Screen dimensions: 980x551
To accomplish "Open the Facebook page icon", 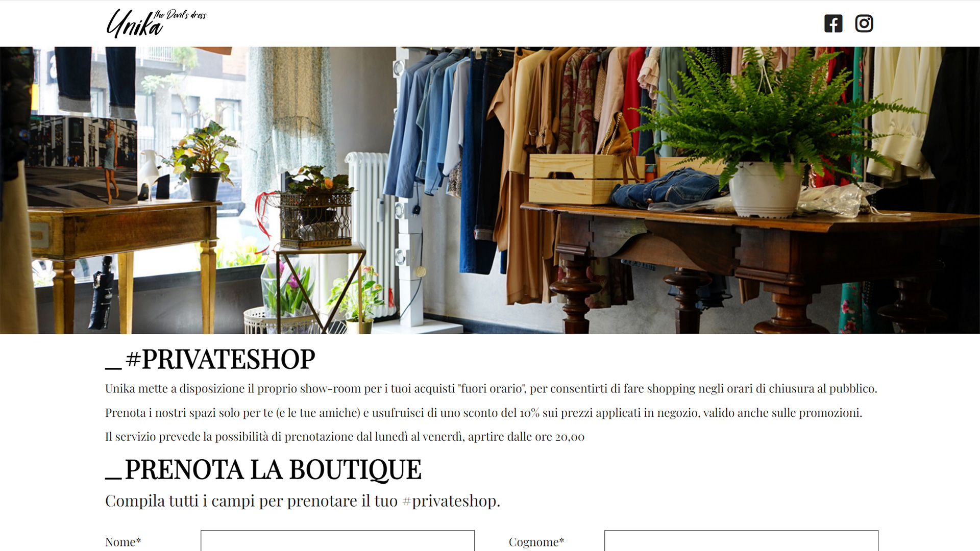I will tap(833, 23).
